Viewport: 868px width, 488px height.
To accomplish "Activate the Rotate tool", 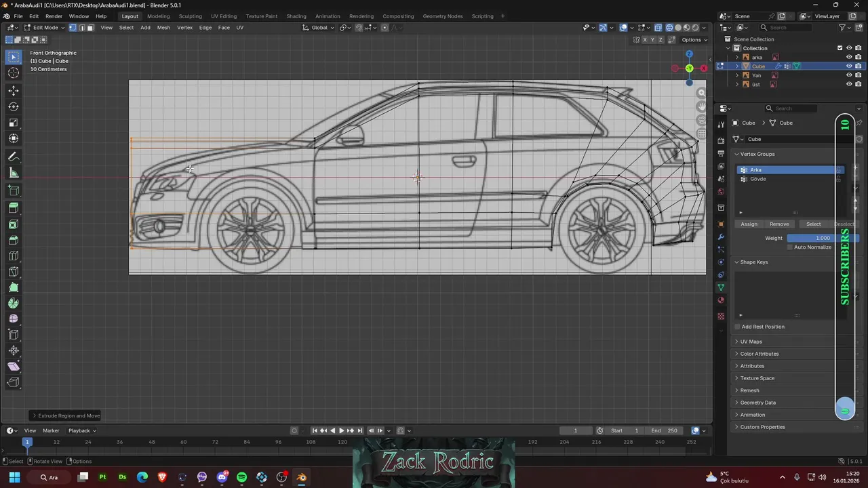I will point(14,106).
